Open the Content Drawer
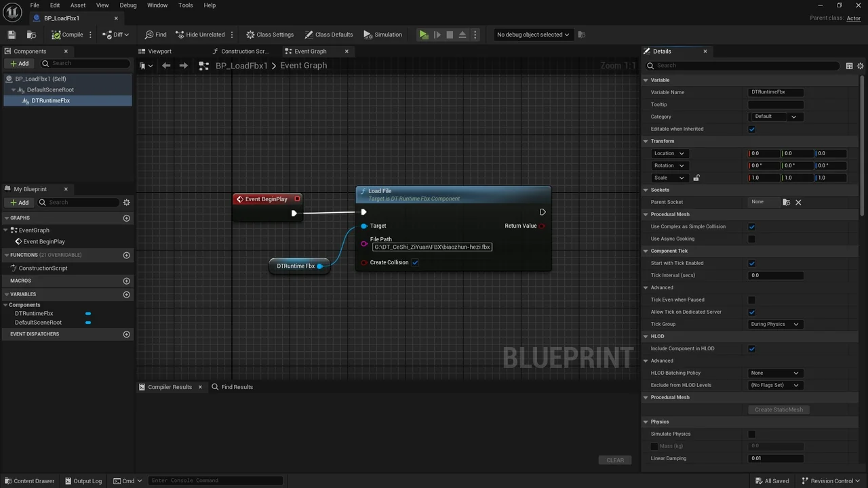Image resolution: width=868 pixels, height=488 pixels. click(x=29, y=481)
